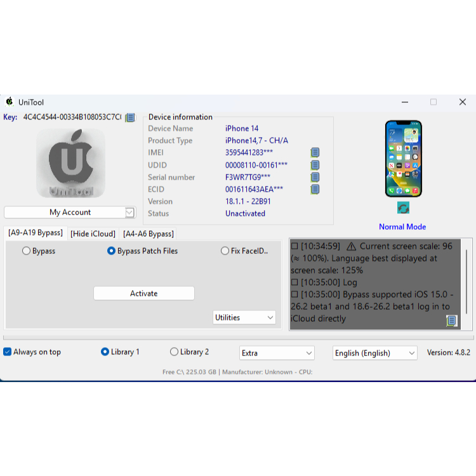
Task: Click the product type iPhone14,7 - CH/A
Action: 256,140
